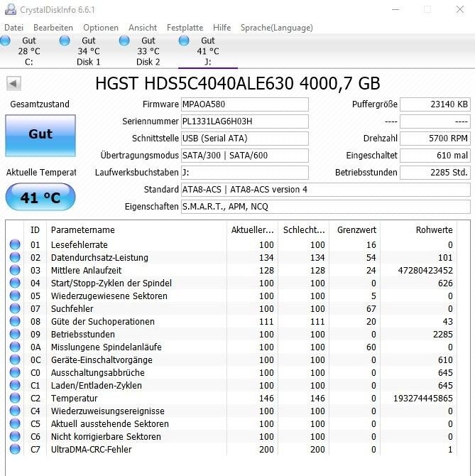The height and width of the screenshot is (476, 475).
Task: Click the Seriennummer field PL1331LAG6H03H
Action: tap(245, 121)
